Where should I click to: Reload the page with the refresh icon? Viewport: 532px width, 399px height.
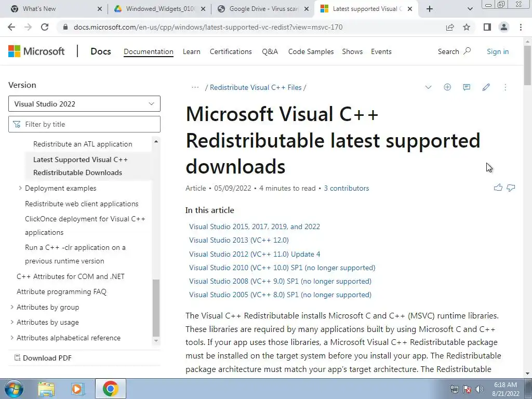pyautogui.click(x=45, y=27)
